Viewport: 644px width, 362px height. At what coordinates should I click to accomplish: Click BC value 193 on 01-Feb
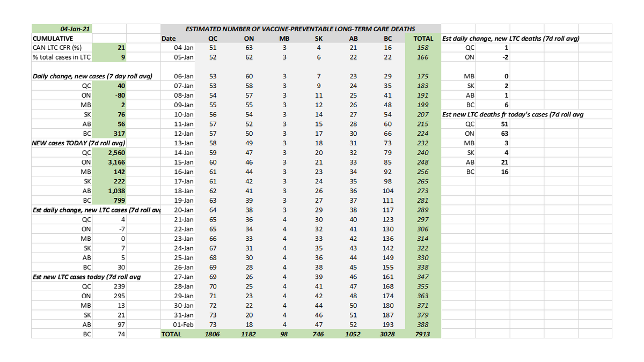387,325
